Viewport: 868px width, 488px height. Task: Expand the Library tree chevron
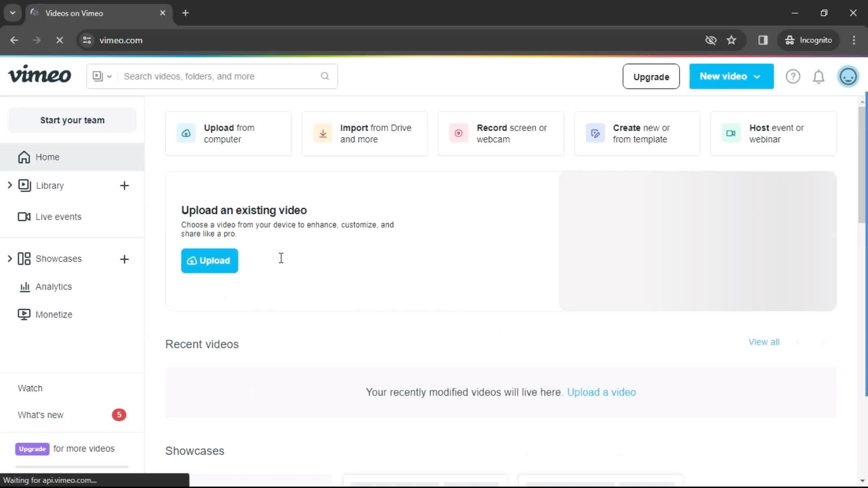click(9, 185)
